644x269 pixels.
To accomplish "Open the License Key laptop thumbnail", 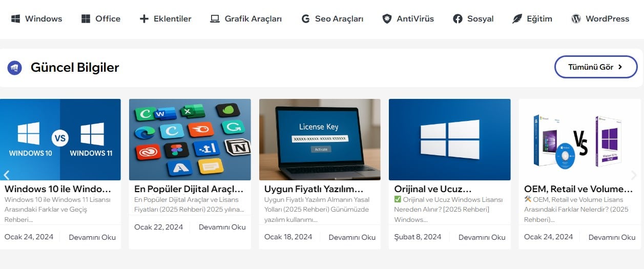I will [x=320, y=139].
